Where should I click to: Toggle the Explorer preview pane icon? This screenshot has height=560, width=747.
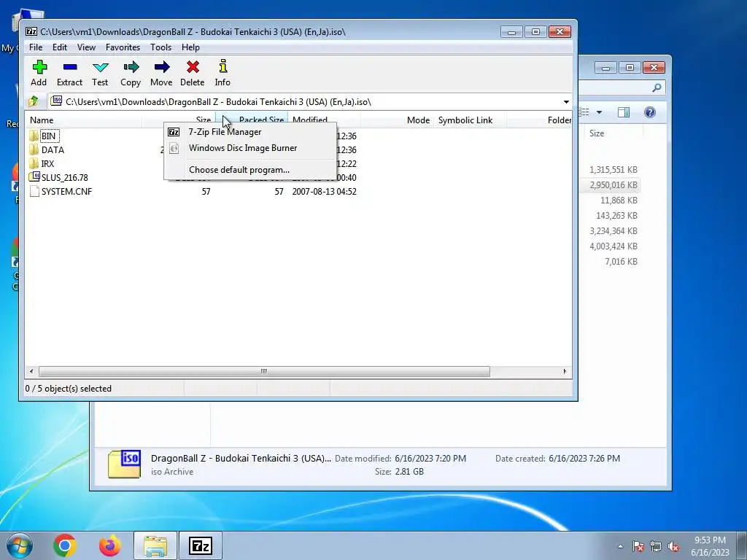pos(624,112)
